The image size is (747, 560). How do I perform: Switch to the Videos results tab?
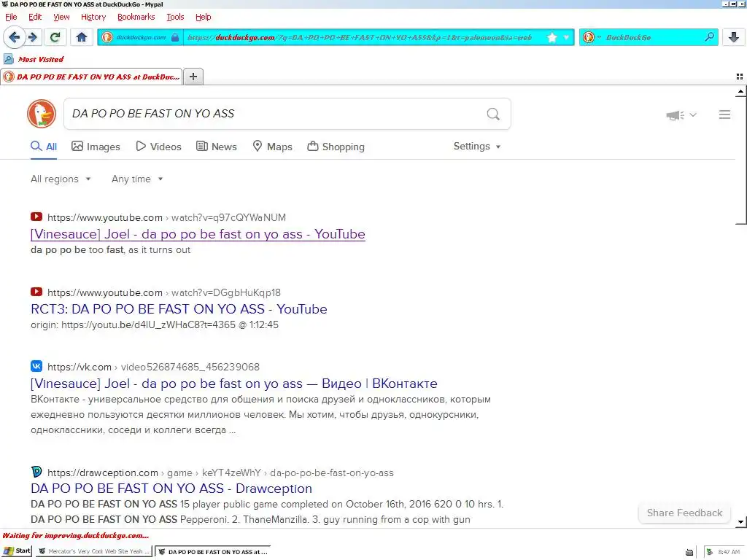pos(158,147)
